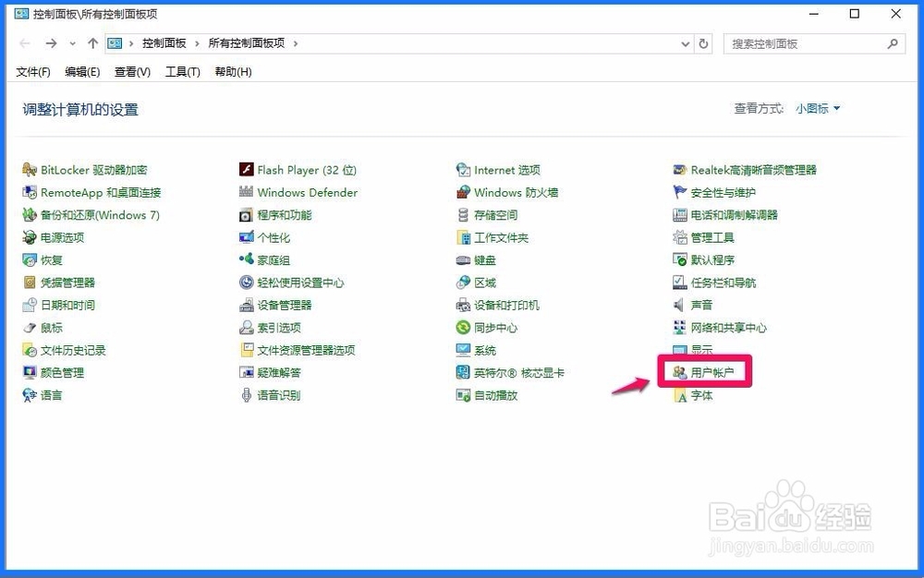The height and width of the screenshot is (578, 924).
Task: Open the 电话和调制解调器 link
Action: pyautogui.click(x=735, y=215)
